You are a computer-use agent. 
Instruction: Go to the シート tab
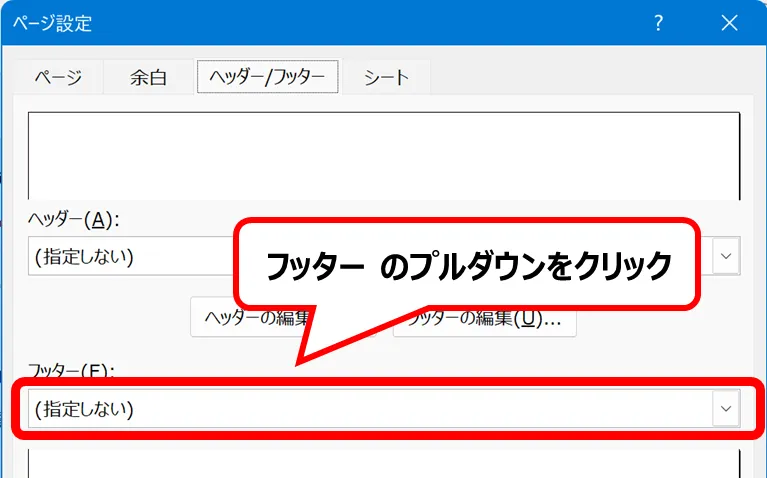(386, 77)
